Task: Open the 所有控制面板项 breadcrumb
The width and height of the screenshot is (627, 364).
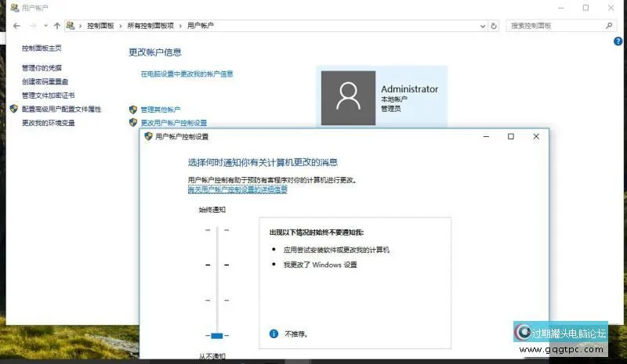Action: point(150,26)
